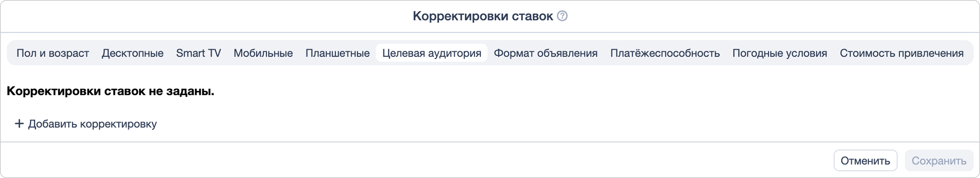Viewport: 980px width, 178px height.
Task: Click the word корректировку in the add link
Action: click(118, 124)
